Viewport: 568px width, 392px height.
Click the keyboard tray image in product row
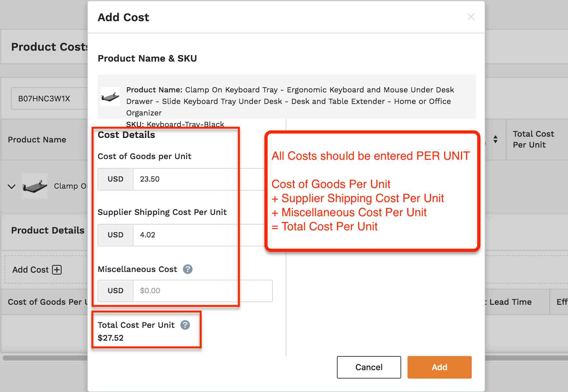pyautogui.click(x=35, y=186)
